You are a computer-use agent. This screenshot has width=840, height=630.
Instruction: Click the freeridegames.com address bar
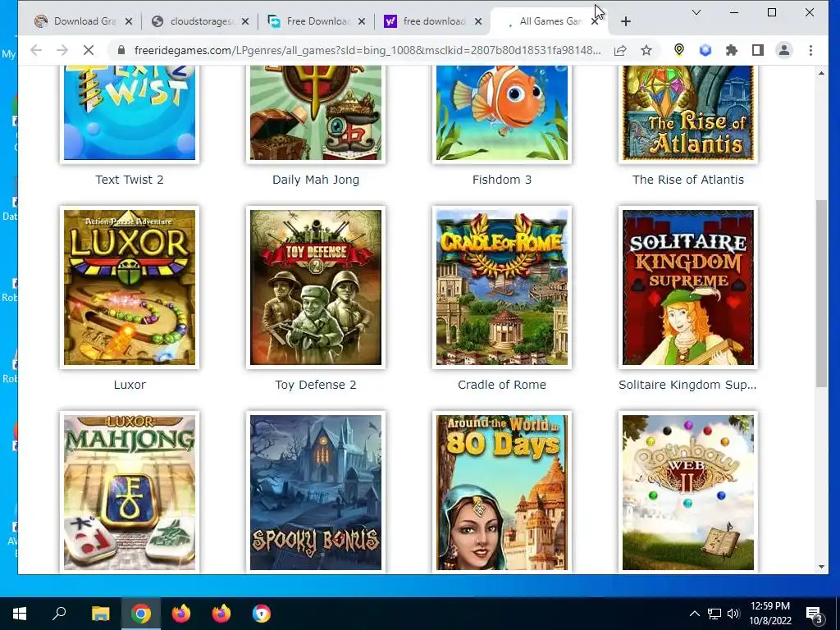367,50
